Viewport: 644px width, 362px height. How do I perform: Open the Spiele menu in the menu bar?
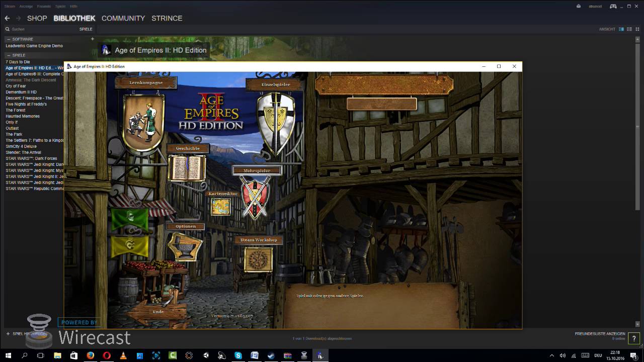point(60,6)
